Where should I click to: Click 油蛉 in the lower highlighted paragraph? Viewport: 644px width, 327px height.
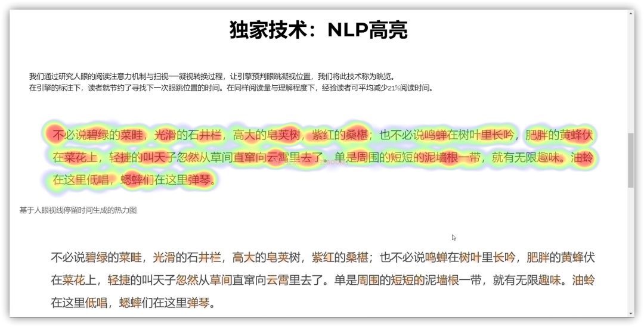point(583,280)
